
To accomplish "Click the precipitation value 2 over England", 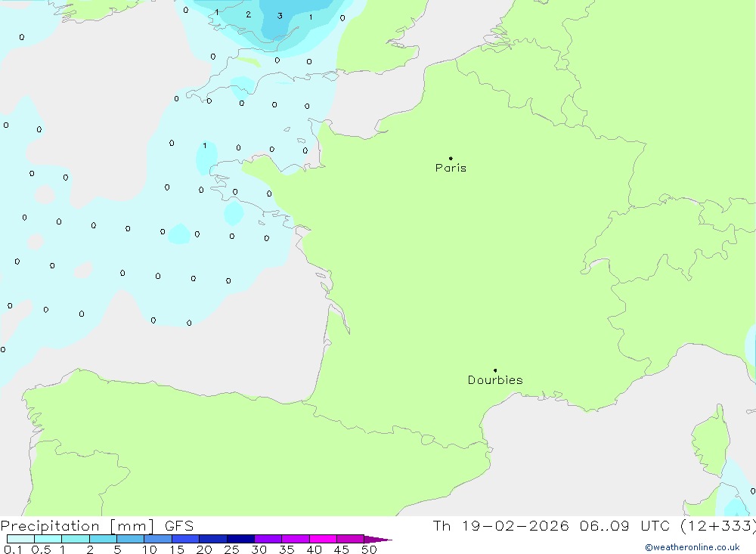I will click(x=248, y=14).
